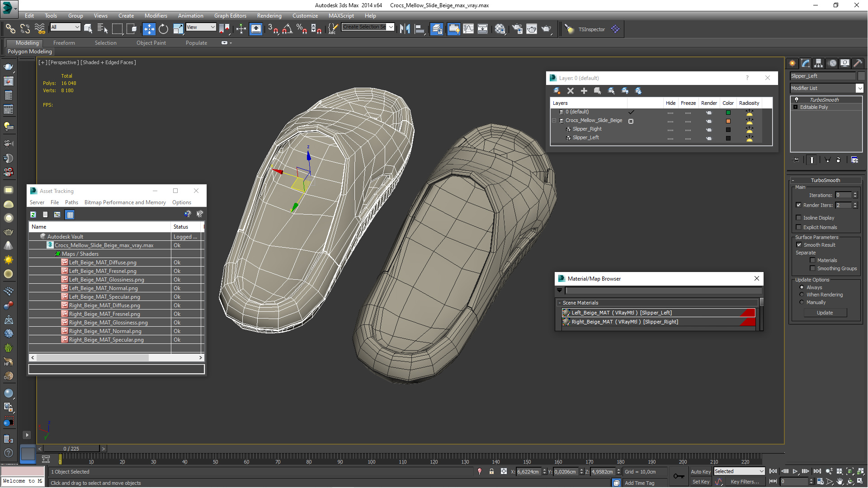Screen dimensions: 868x488
Task: Enable Explicit Normals checkbox
Action: click(x=799, y=227)
